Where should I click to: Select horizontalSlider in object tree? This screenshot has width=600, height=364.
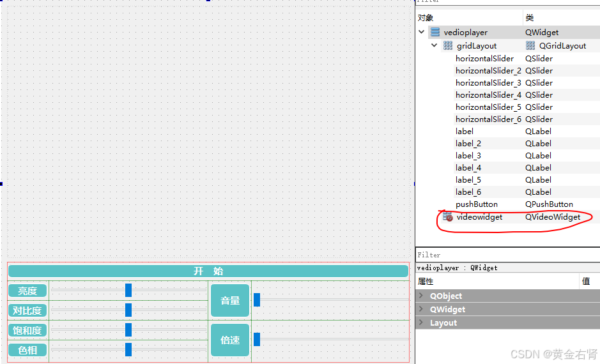coord(484,59)
